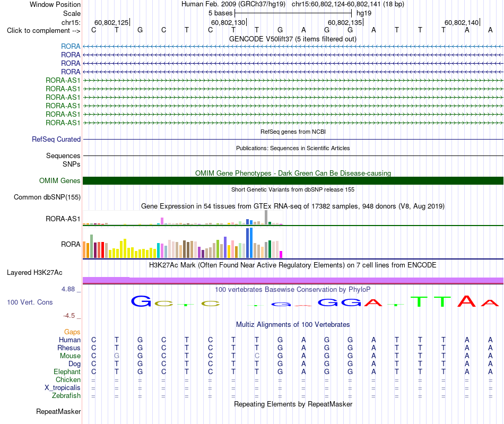Click the RORA-AS1 GTEx expression label
The image size is (504, 424).
63,219
